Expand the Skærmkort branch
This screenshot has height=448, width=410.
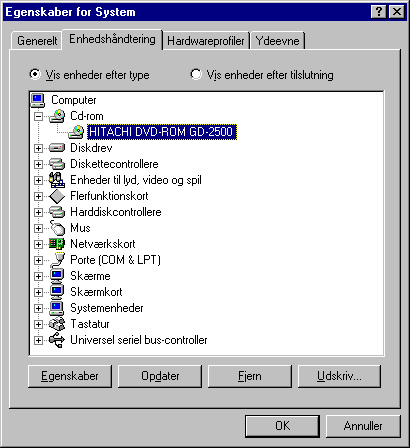38,292
